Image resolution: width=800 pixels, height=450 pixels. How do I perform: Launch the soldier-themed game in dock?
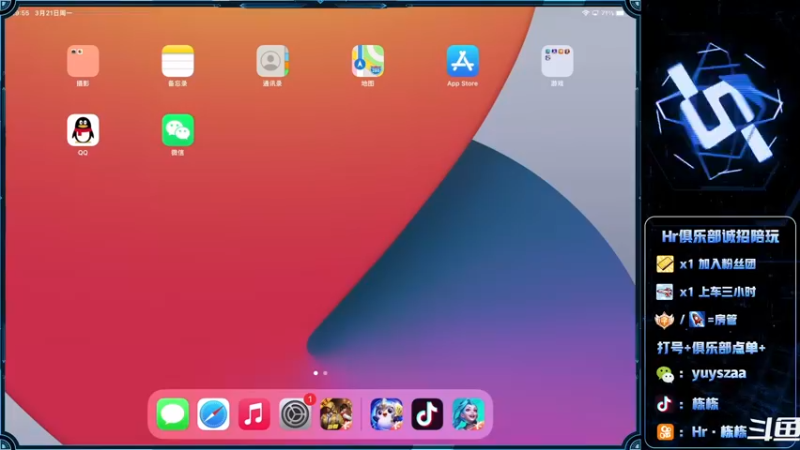click(x=336, y=414)
